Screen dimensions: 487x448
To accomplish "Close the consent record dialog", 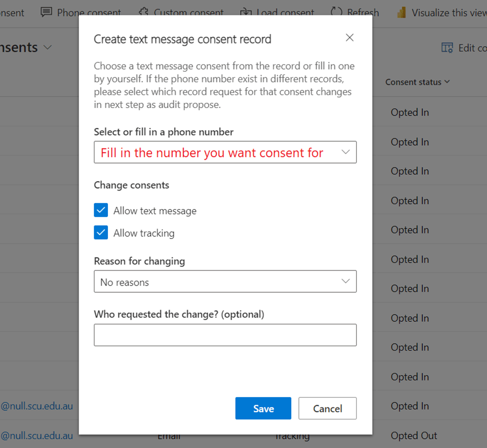I will (349, 37).
